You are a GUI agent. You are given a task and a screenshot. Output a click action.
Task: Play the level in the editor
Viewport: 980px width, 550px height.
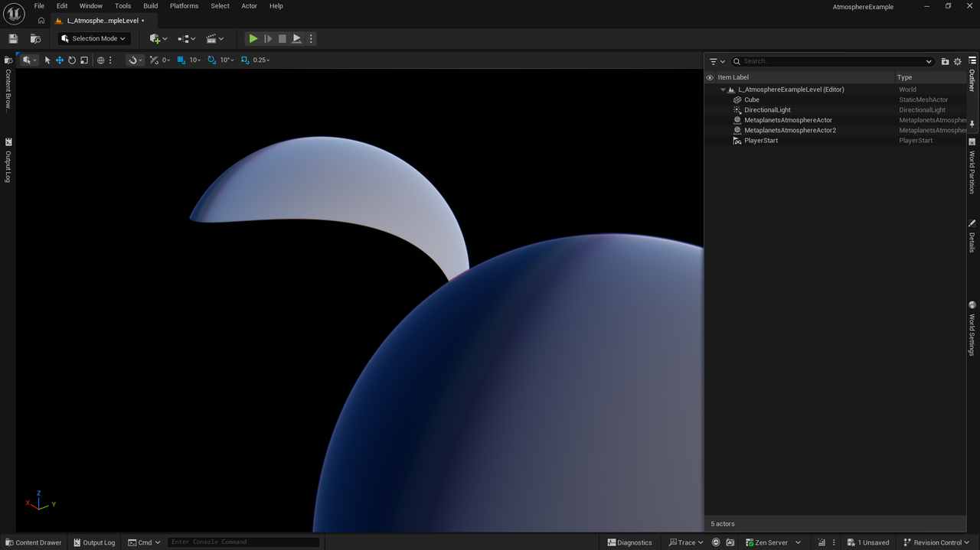253,38
